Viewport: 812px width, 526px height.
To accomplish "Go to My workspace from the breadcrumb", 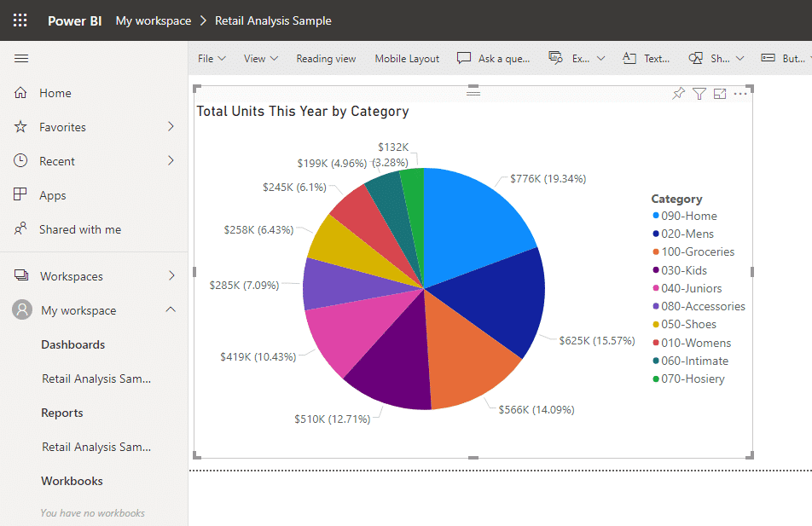I will point(153,20).
